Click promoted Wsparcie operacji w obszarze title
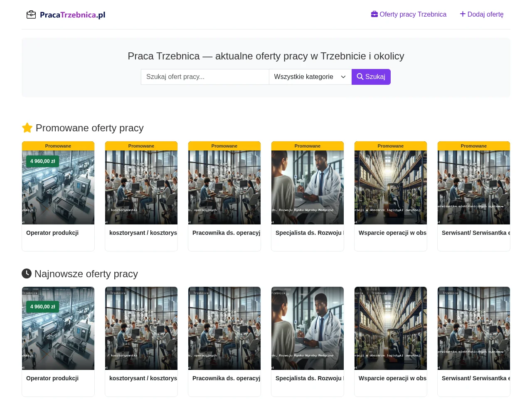 392,233
